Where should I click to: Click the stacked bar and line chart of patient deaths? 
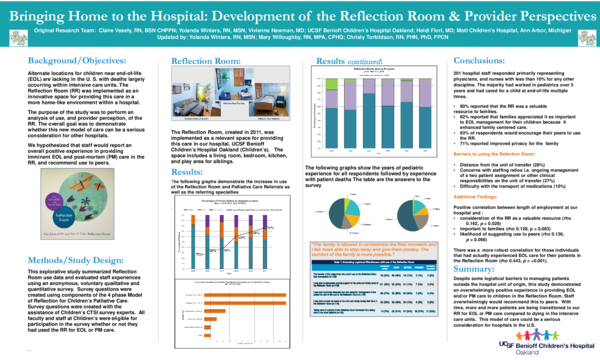tap(232, 236)
